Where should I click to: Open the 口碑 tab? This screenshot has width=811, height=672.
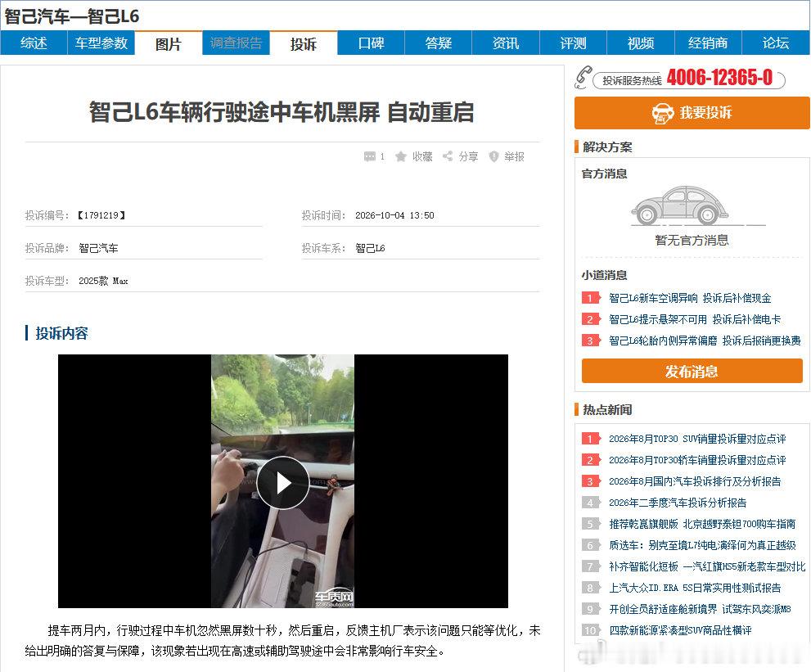371,43
